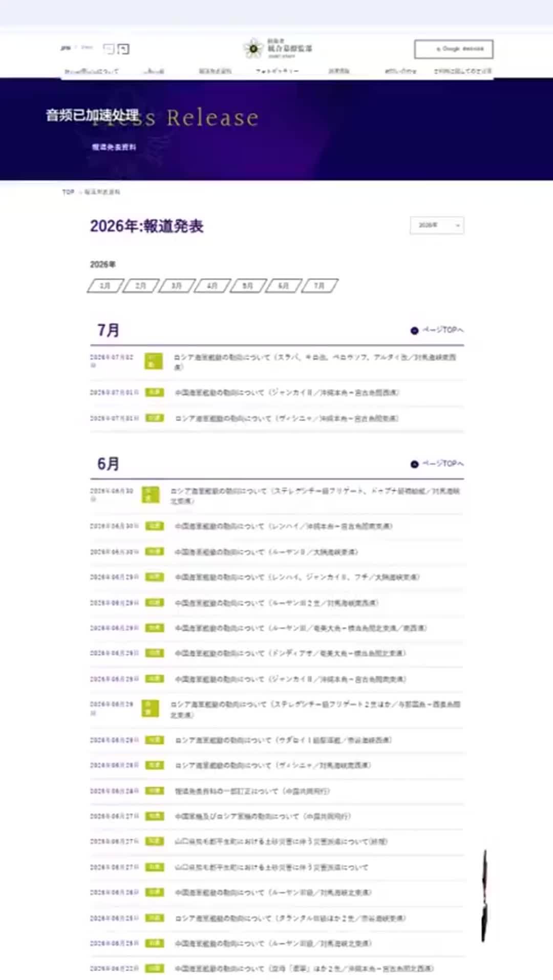Jump to the 7月 month tab
The width and height of the screenshot is (553, 980).
click(x=320, y=286)
